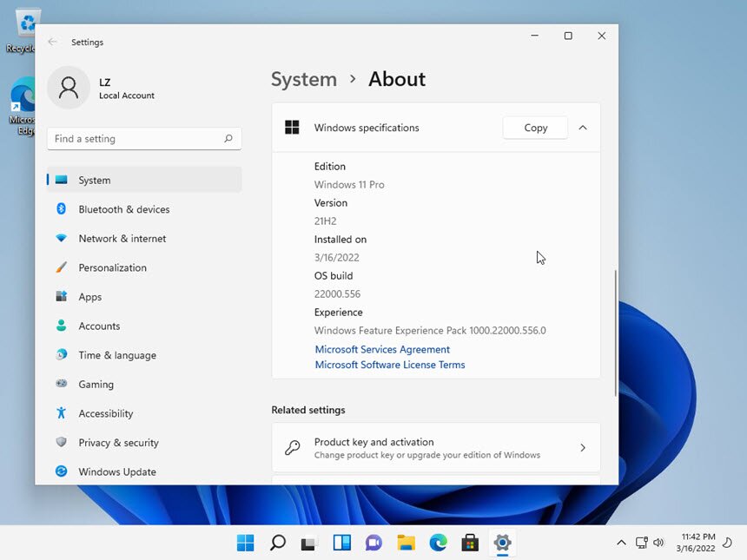This screenshot has height=560, width=747.
Task: Open Network & internet settings
Action: (x=144, y=238)
